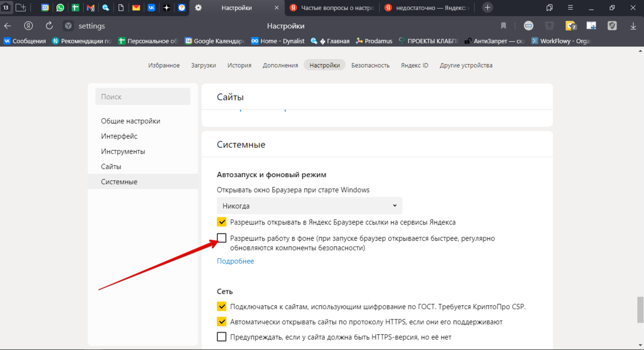Enable the HTTPS-version warning checkbox
644x350 pixels.
(x=222, y=337)
